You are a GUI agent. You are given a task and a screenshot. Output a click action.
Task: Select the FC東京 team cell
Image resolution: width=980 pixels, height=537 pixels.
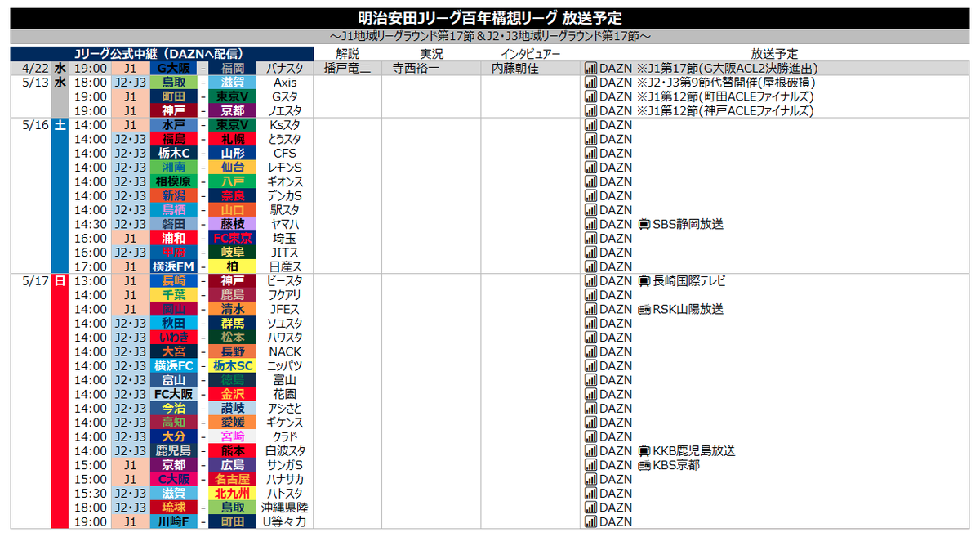point(233,239)
